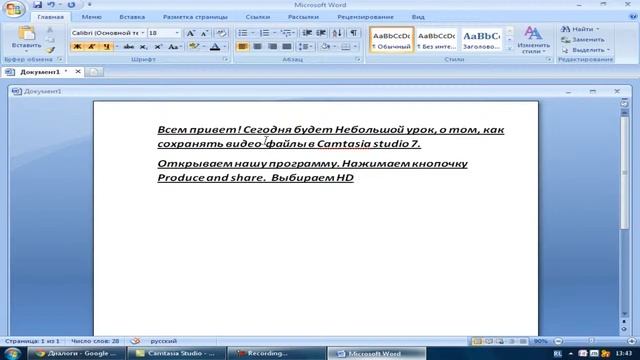
Task: Increase font size with the larger A
Action: click(191, 33)
